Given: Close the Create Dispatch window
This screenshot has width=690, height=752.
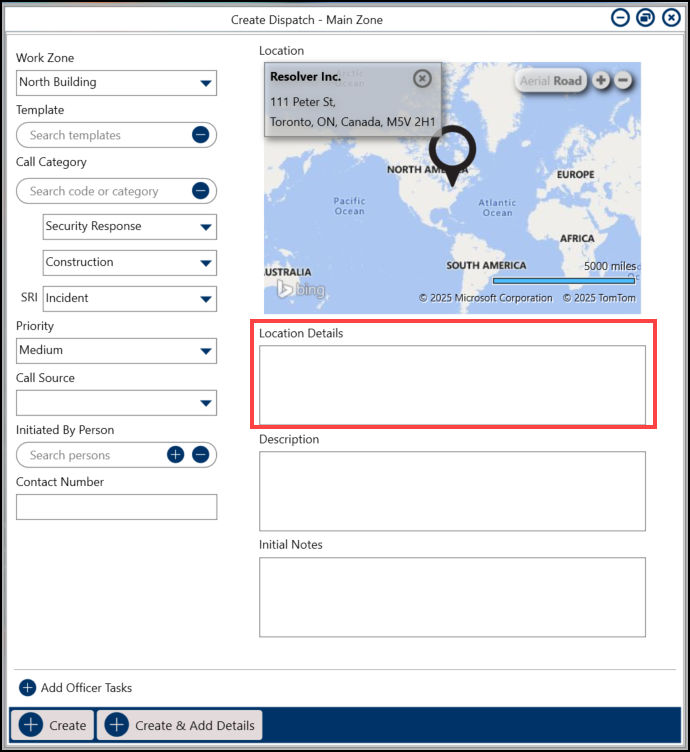Looking at the screenshot, I should click(671, 18).
